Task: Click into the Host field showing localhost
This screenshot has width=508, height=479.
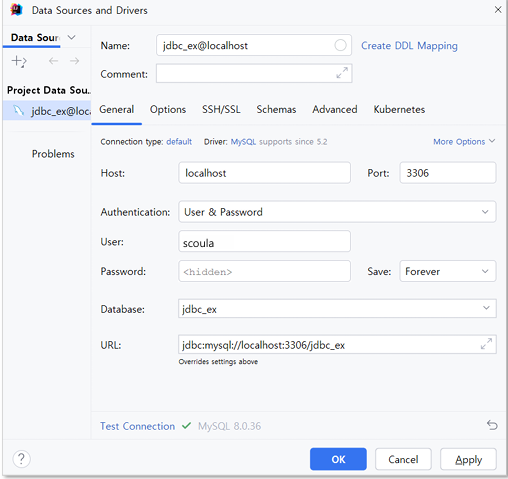Action: (264, 173)
